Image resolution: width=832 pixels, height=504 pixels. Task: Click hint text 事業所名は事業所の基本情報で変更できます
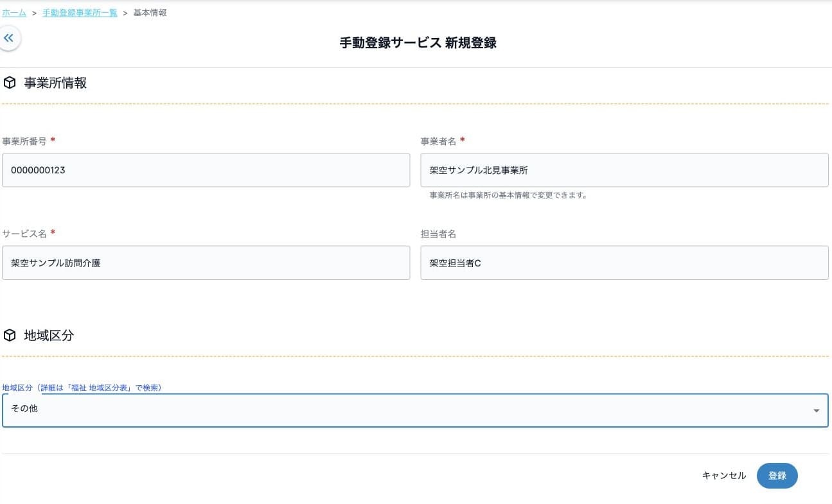(508, 195)
